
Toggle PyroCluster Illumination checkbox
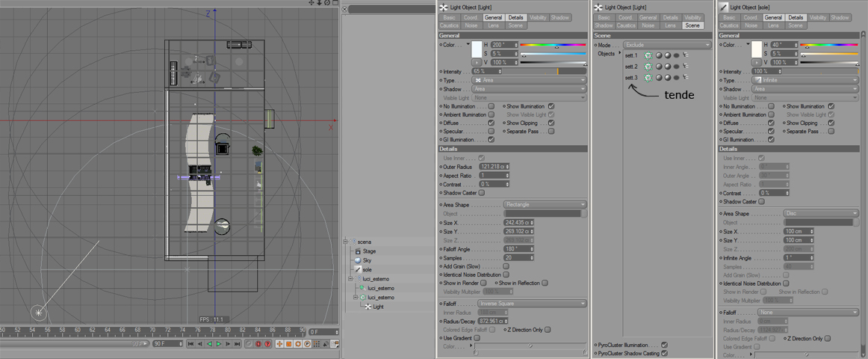[x=664, y=345]
